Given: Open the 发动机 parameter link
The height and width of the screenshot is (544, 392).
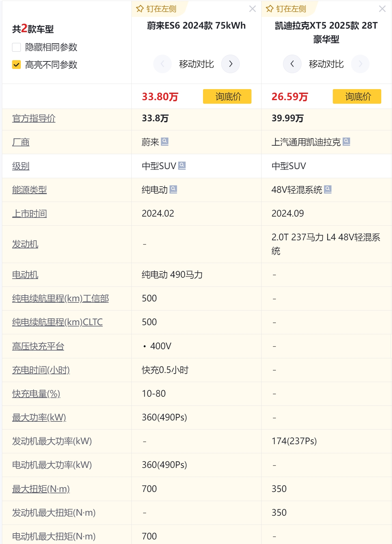Looking at the screenshot, I should pos(25,244).
